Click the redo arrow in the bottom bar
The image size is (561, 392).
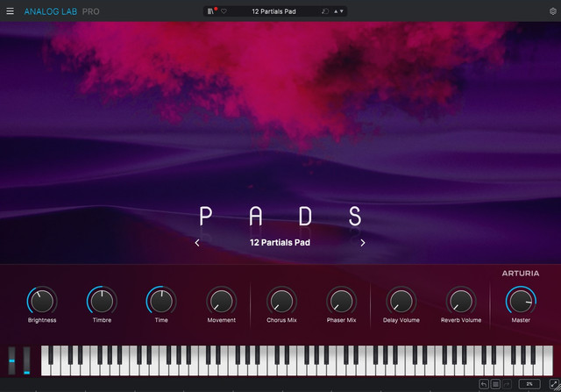coord(507,384)
